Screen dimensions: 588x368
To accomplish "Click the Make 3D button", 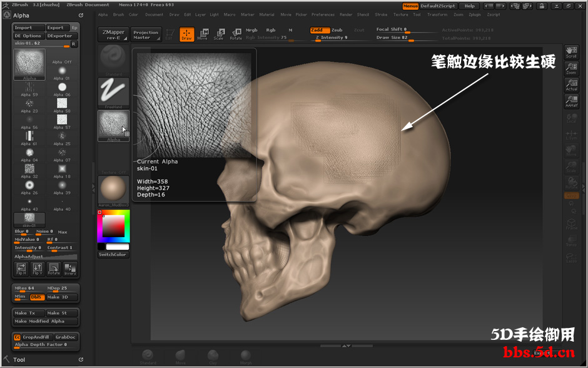I will pyautogui.click(x=62, y=297).
